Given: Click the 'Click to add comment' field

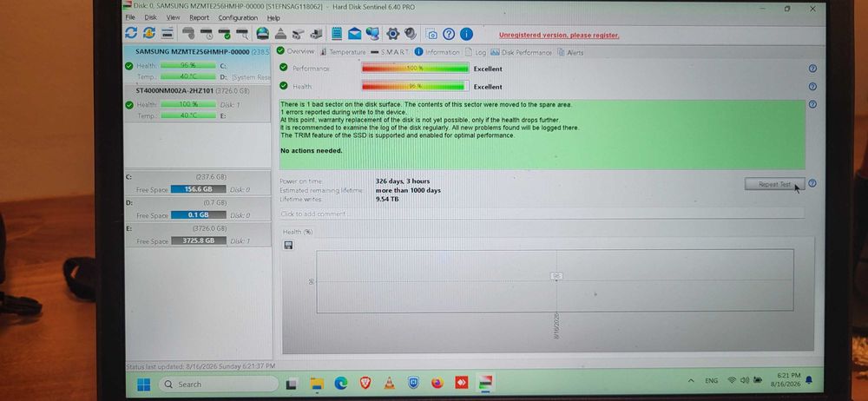Looking at the screenshot, I should click(x=542, y=214).
